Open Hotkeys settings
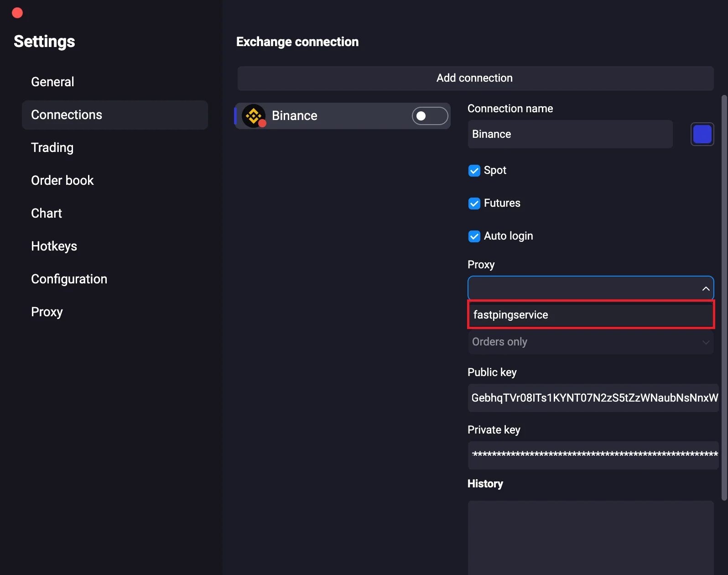728x575 pixels. pos(54,246)
